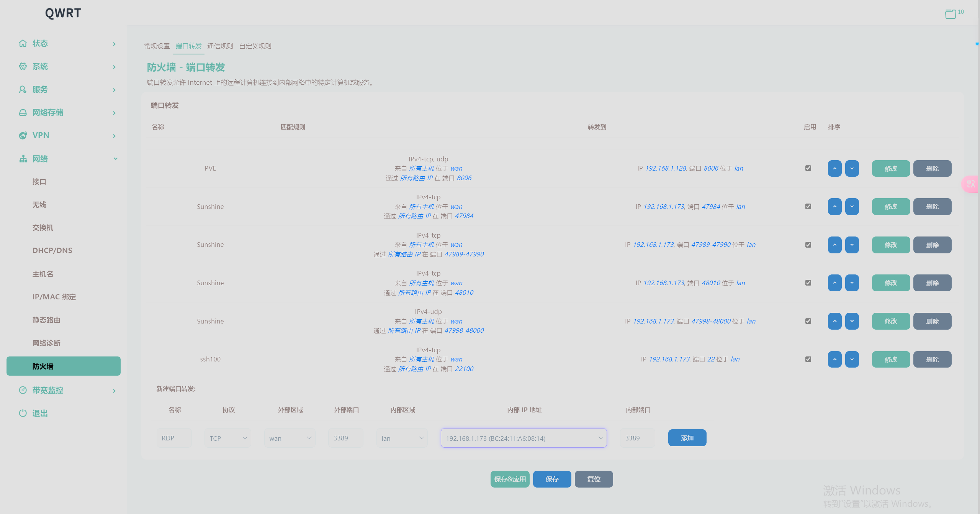
Task: Click the home icon beside 状态
Action: 23,43
